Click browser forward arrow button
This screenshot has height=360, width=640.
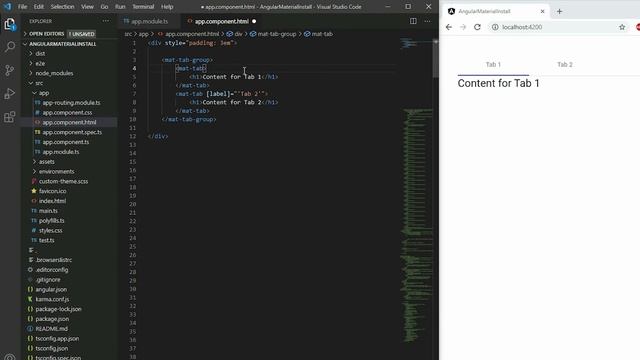(x=463, y=27)
